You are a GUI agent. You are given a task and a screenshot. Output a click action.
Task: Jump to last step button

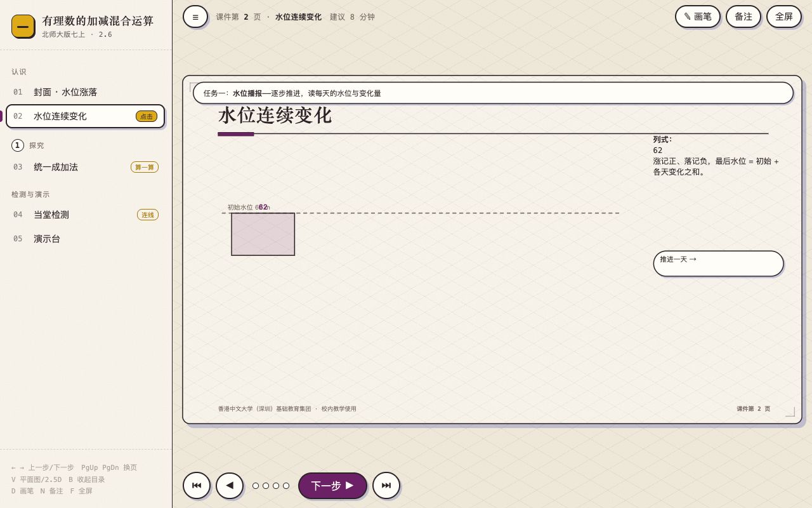point(386,486)
